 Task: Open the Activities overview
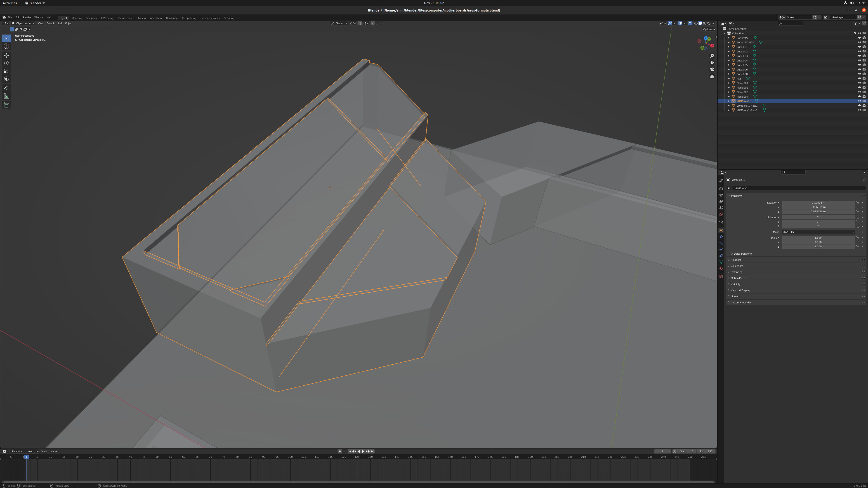coord(10,3)
